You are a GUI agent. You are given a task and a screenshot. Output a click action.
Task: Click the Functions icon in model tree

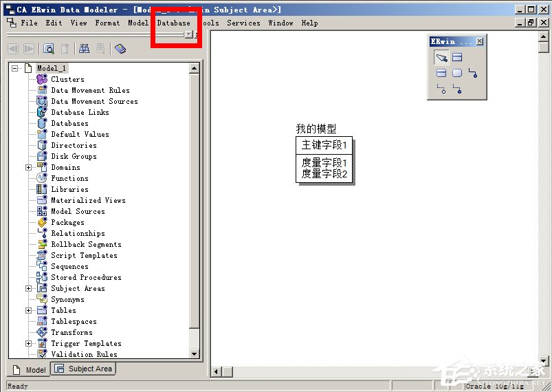[42, 178]
